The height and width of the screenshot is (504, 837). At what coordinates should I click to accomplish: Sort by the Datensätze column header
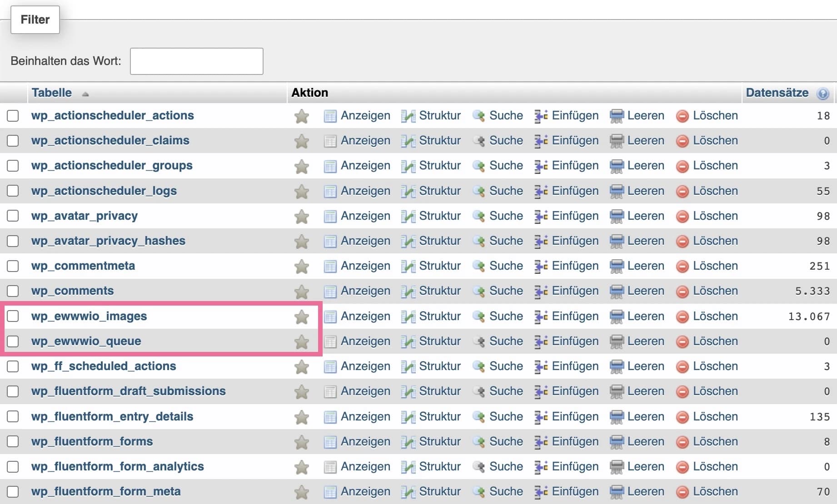point(777,93)
